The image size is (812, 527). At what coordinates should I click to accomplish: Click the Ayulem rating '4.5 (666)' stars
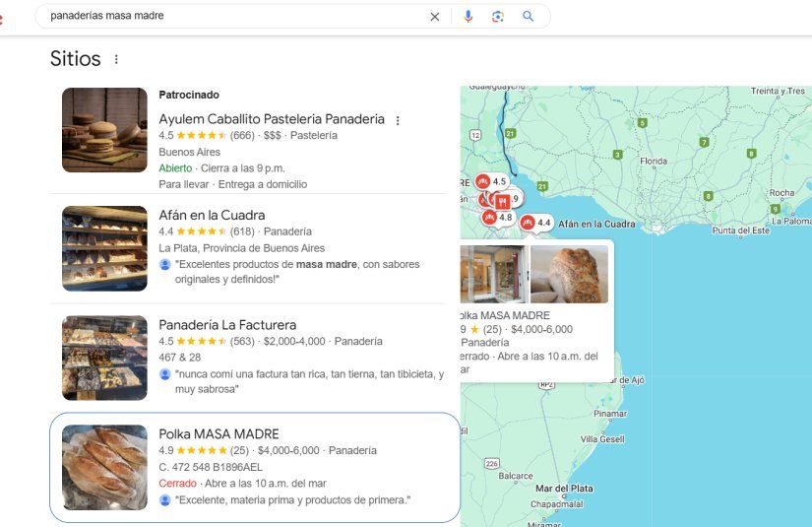click(x=206, y=136)
